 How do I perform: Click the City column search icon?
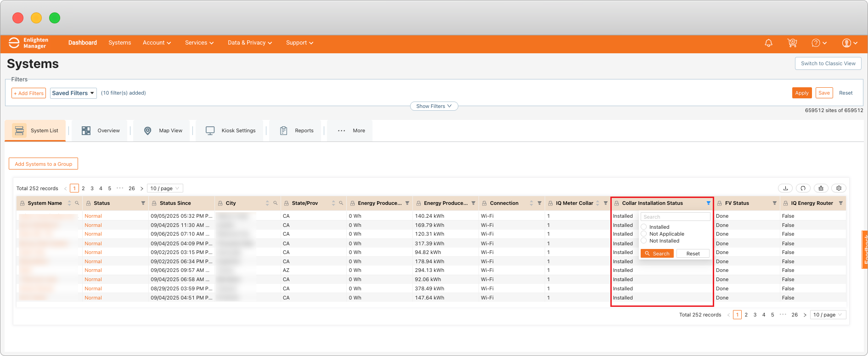[x=276, y=203]
